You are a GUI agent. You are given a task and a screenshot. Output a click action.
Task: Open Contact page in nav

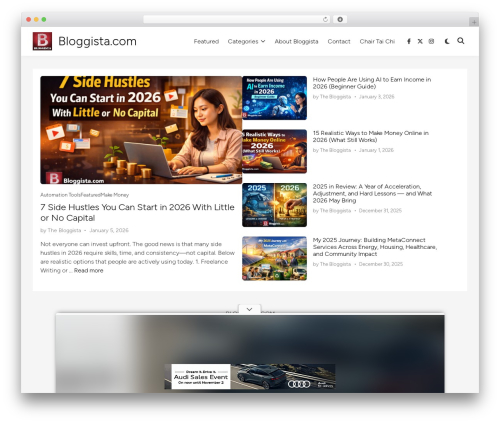coord(339,41)
